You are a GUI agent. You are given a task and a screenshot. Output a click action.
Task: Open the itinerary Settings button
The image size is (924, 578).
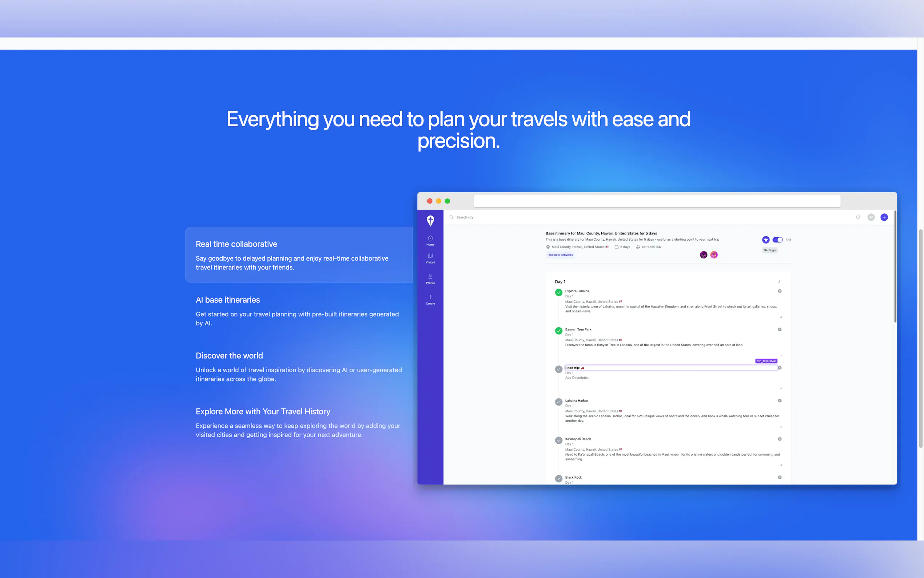pyautogui.click(x=769, y=250)
